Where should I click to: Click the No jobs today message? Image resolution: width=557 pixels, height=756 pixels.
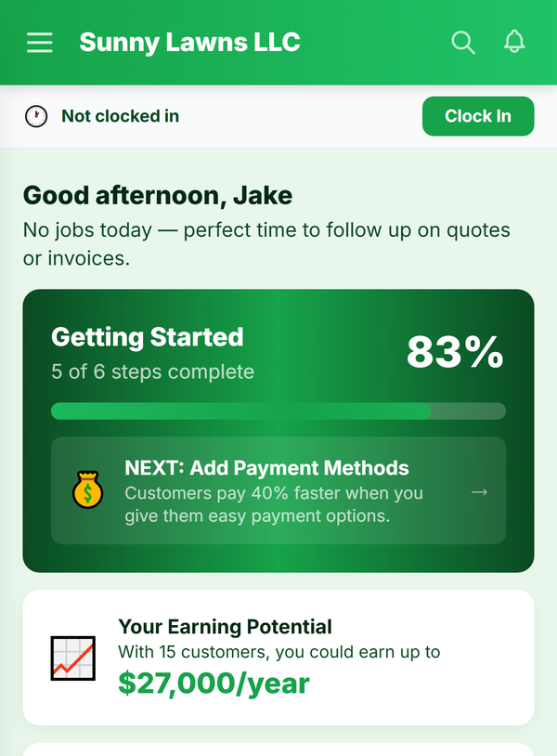point(266,244)
